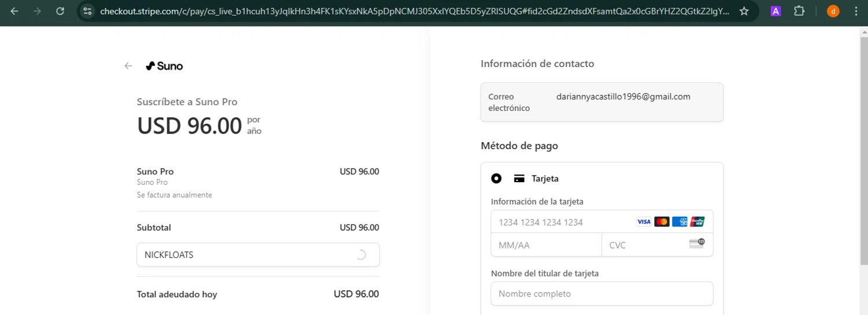868x315 pixels.
Task: Click the card number input field
Action: [561, 222]
